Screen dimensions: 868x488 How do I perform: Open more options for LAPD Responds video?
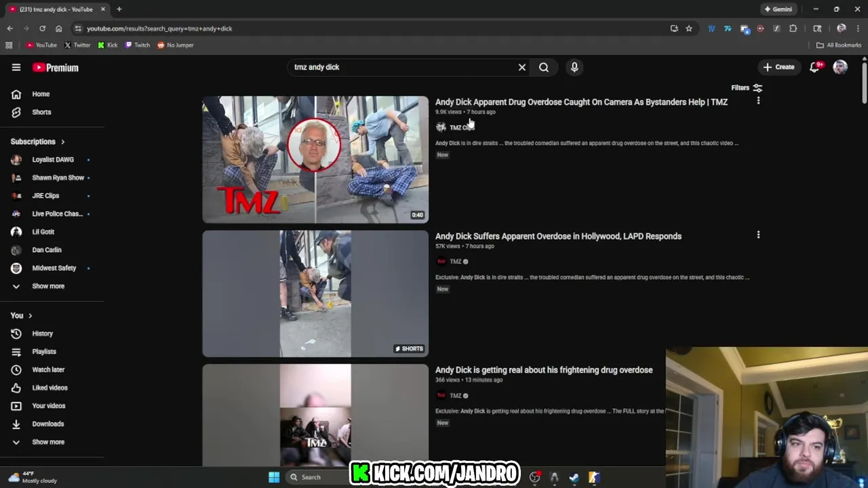[x=758, y=235]
